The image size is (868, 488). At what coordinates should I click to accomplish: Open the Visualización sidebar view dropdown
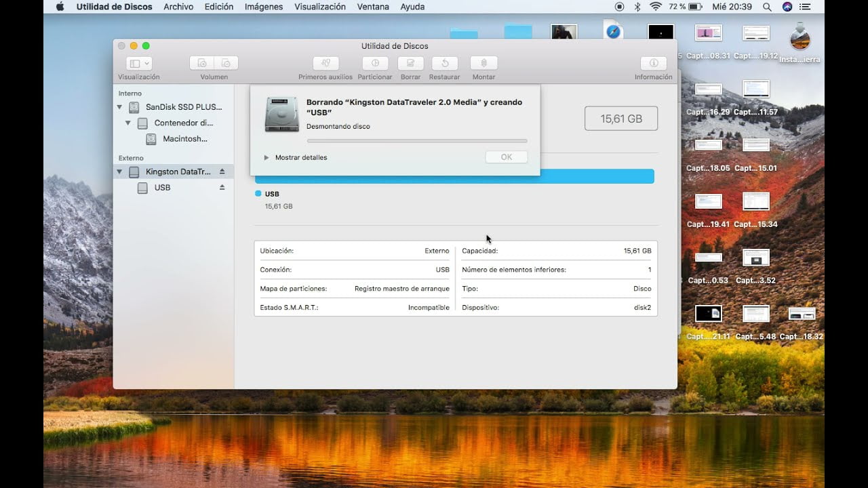pos(139,63)
